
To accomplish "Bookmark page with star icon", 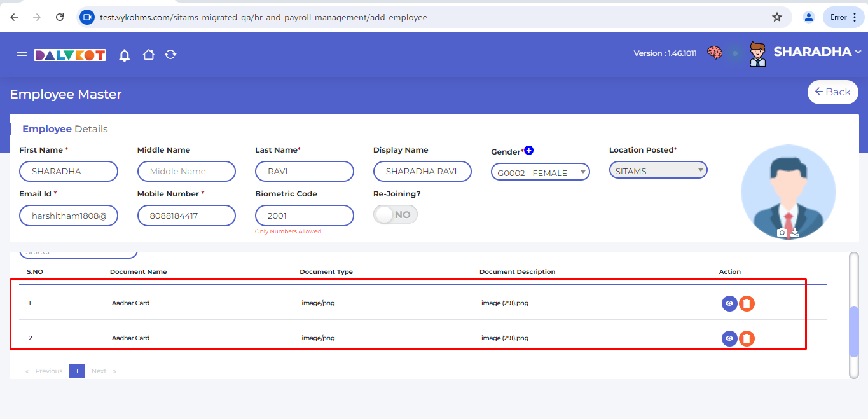I will click(x=776, y=17).
